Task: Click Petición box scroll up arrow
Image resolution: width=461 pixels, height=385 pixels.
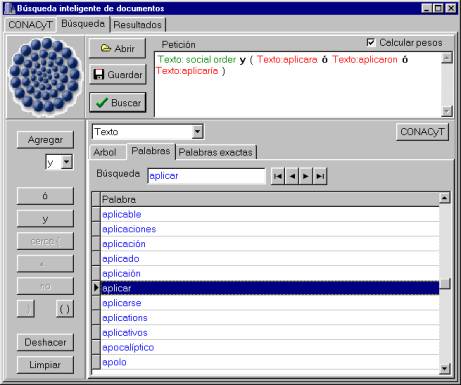Action: click(447, 58)
